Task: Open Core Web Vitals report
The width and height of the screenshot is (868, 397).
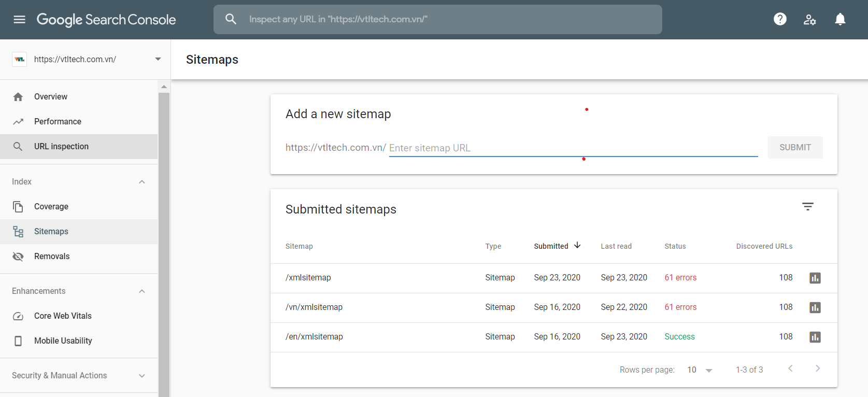Action: pyautogui.click(x=79, y=316)
